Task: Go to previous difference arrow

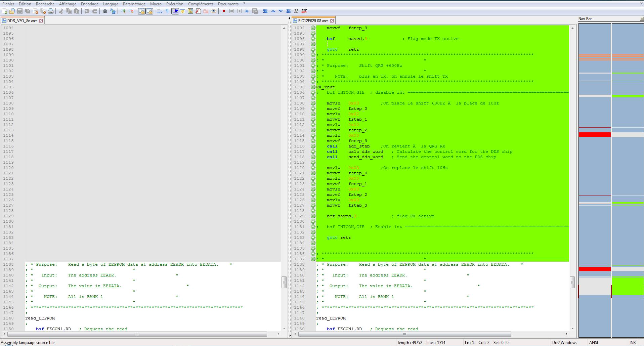Action: [x=273, y=11]
